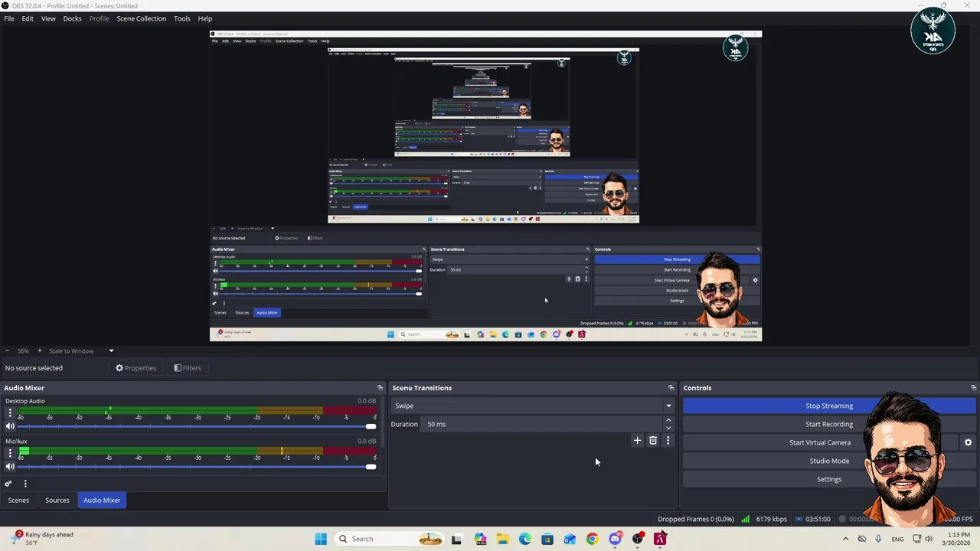Open Adobe Acrobat from taskbar
Viewport: 980px width, 551px height.
click(x=660, y=539)
